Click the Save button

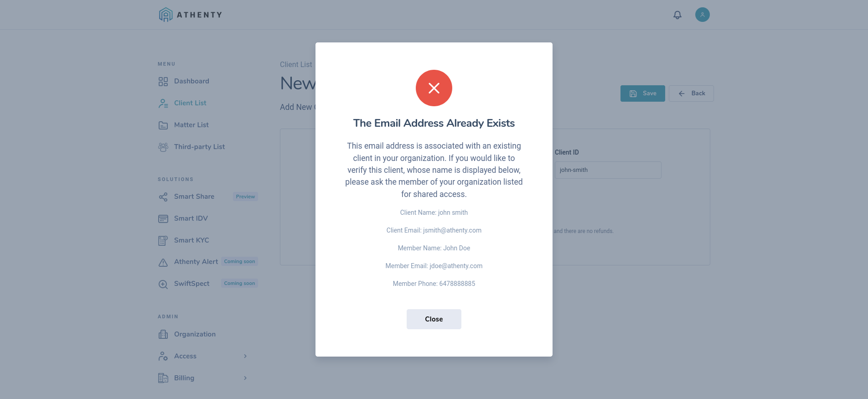pyautogui.click(x=642, y=93)
